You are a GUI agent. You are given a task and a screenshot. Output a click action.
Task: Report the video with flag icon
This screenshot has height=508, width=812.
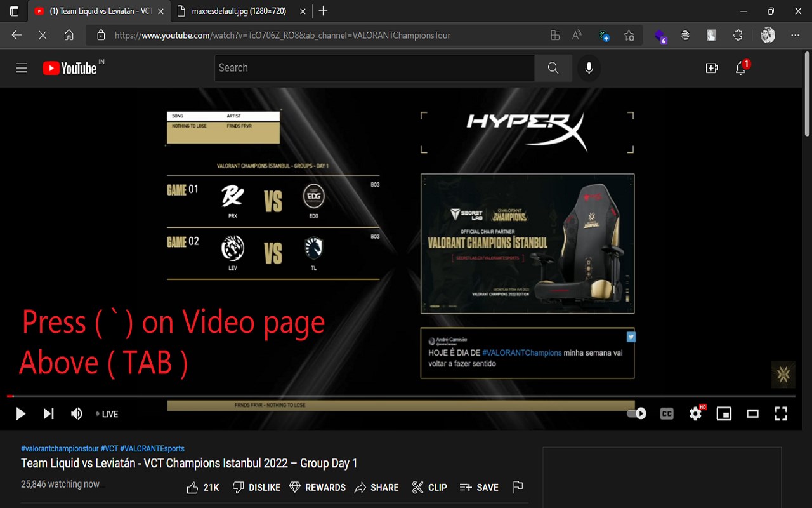pyautogui.click(x=518, y=488)
